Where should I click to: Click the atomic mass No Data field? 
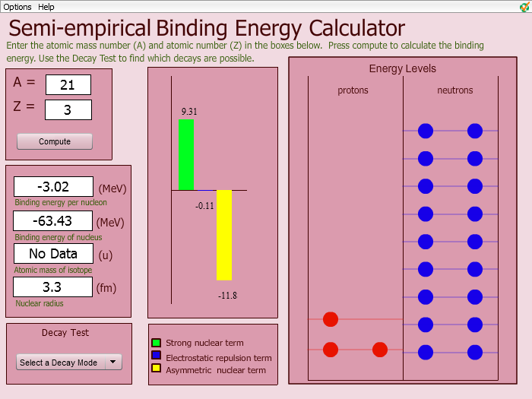click(x=53, y=254)
